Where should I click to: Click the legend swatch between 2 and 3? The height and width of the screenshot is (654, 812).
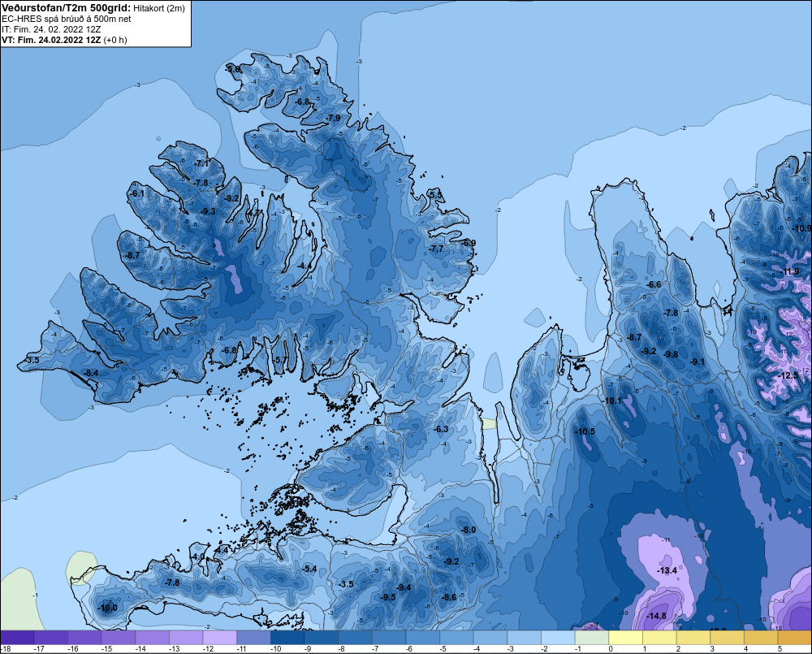tap(693, 638)
